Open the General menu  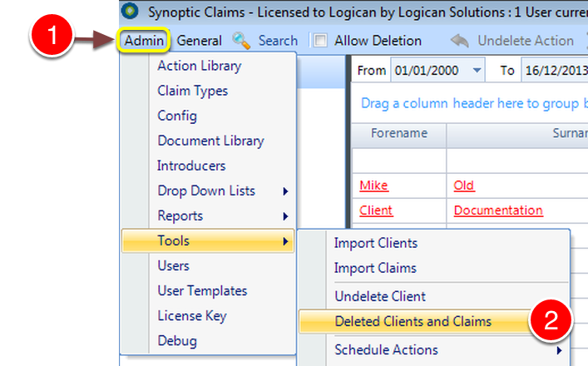click(x=199, y=41)
